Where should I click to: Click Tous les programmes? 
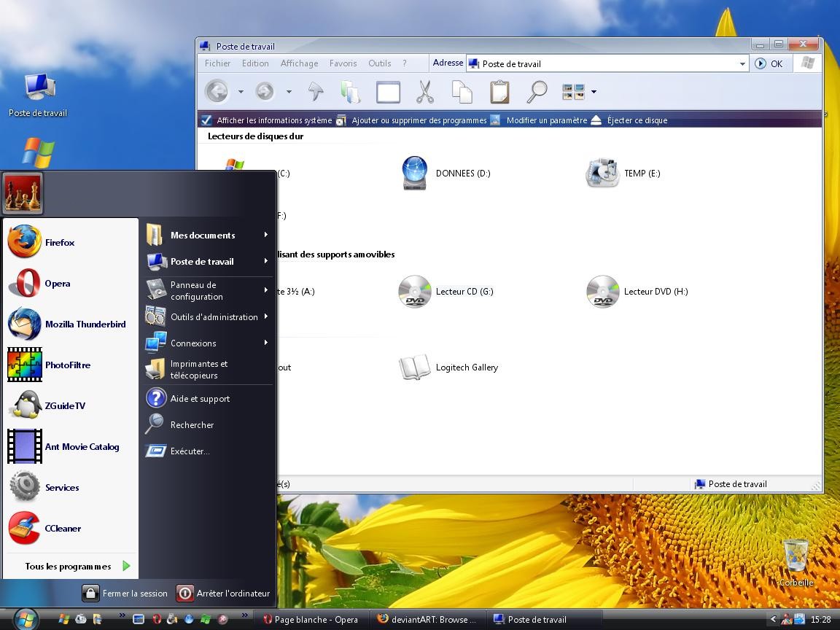tap(69, 567)
